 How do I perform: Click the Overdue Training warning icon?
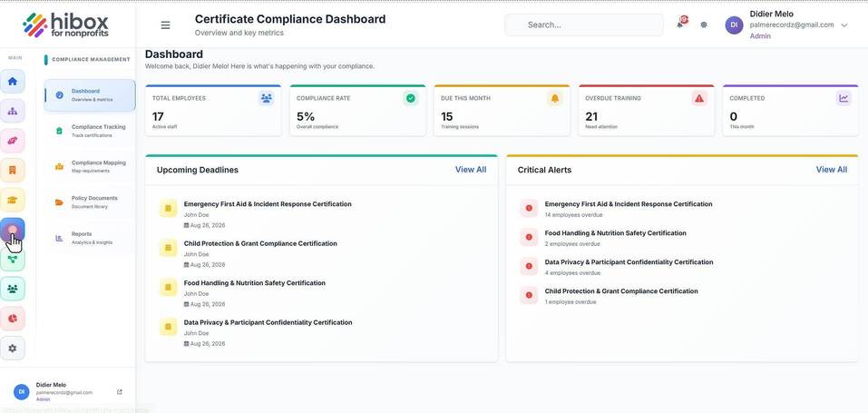699,98
